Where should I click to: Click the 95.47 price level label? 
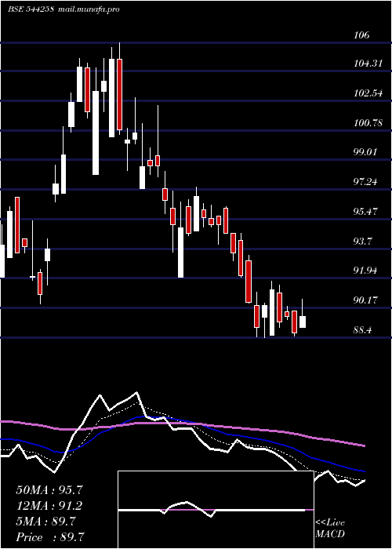(365, 212)
